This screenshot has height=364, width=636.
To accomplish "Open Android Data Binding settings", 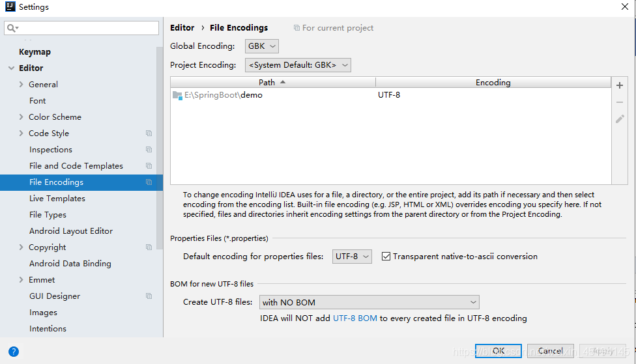I will click(x=70, y=264).
